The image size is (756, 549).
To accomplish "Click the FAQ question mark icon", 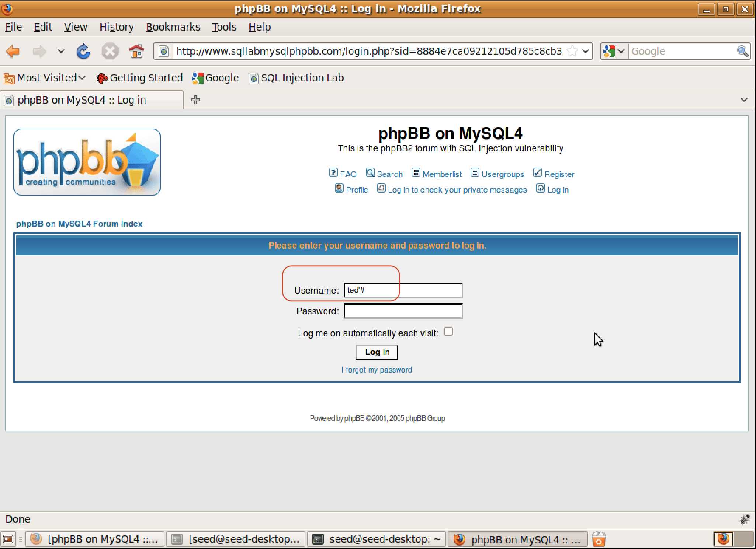I will click(x=333, y=173).
